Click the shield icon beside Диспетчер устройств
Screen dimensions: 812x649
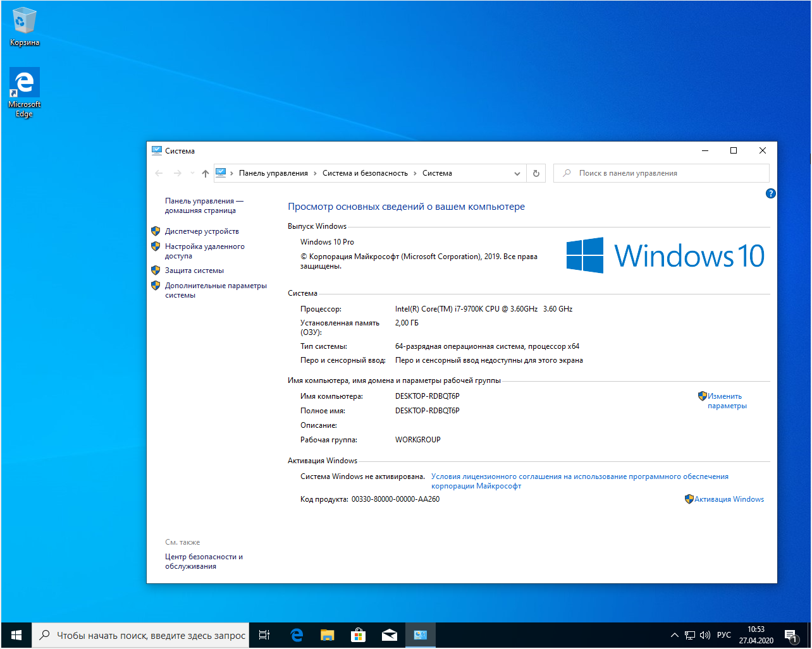tap(156, 231)
